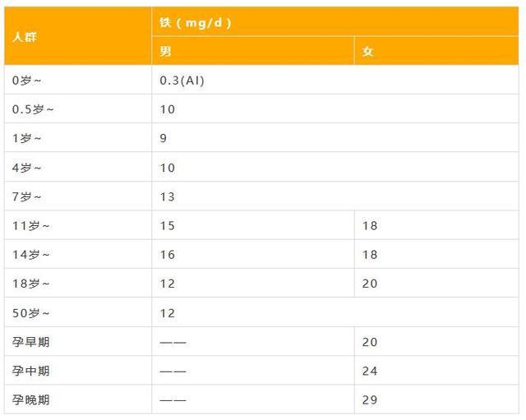The width and height of the screenshot is (526, 420).
Task: Select female value 20 in 18岁~ row
Action: (370, 284)
